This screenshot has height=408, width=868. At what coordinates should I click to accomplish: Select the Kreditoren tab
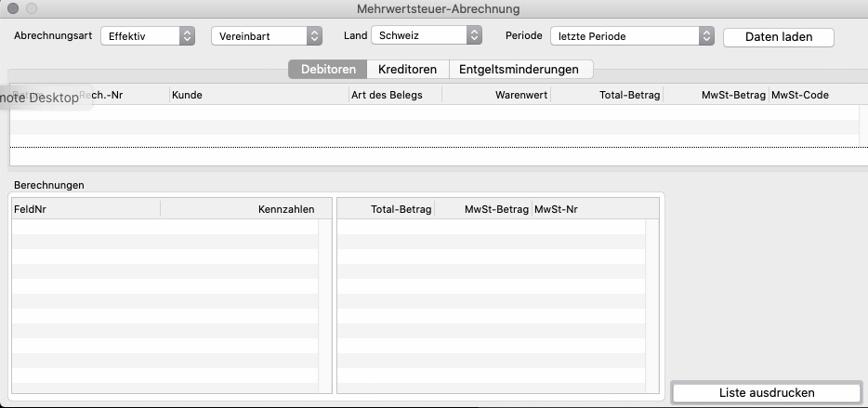407,70
